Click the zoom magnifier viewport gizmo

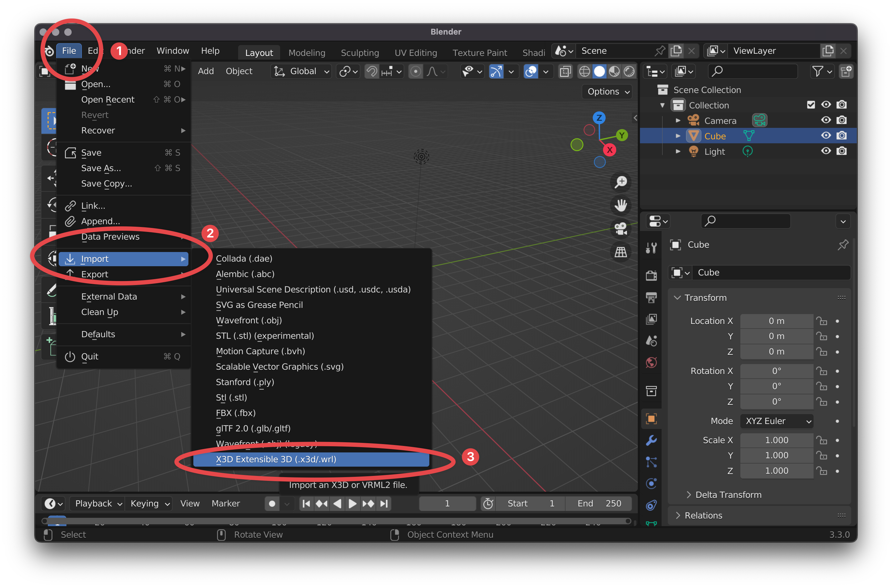(621, 182)
